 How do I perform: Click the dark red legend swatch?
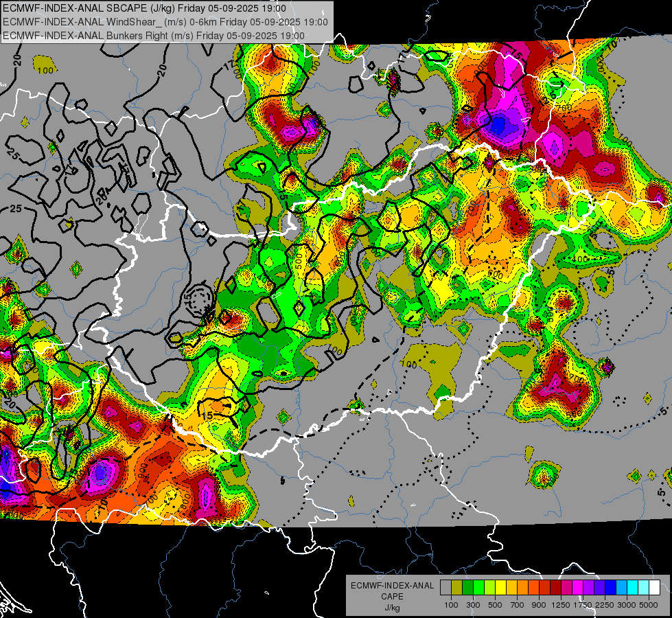click(555, 588)
